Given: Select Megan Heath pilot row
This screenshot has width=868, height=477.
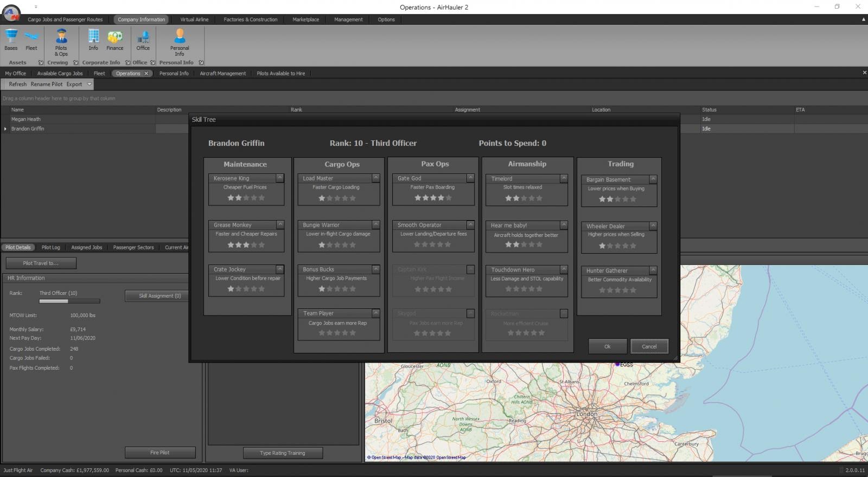Looking at the screenshot, I should pyautogui.click(x=26, y=119).
